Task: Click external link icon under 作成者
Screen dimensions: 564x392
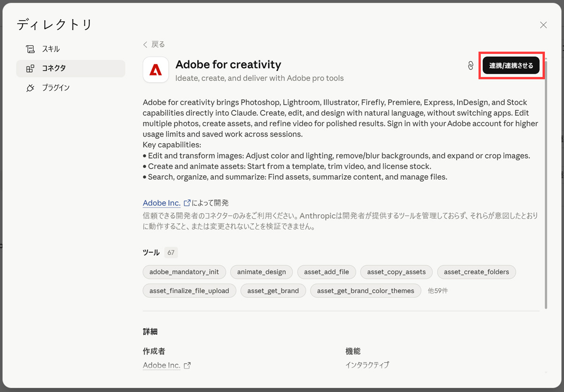Action: pyautogui.click(x=187, y=365)
